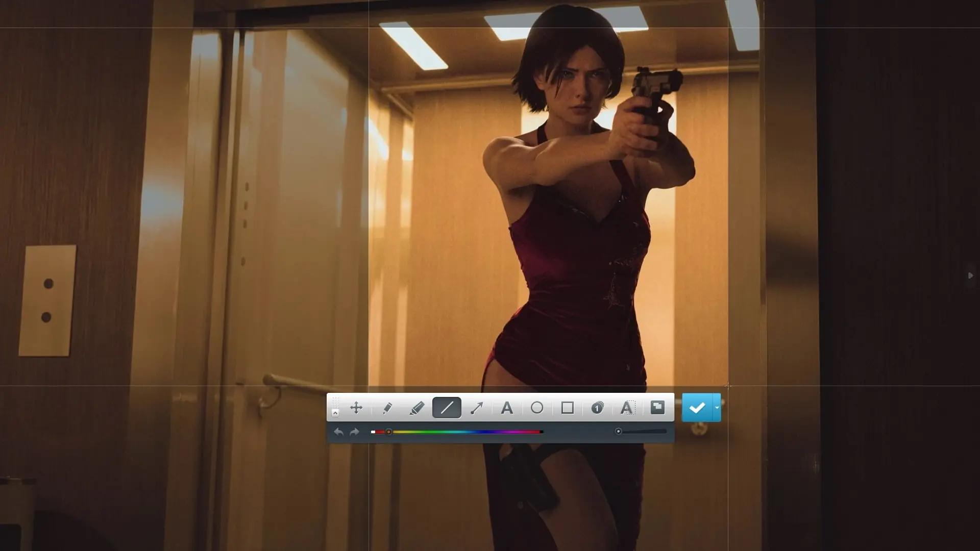This screenshot has width=980, height=551.
Task: Adjust the line thickness slider
Action: pyautogui.click(x=641, y=432)
